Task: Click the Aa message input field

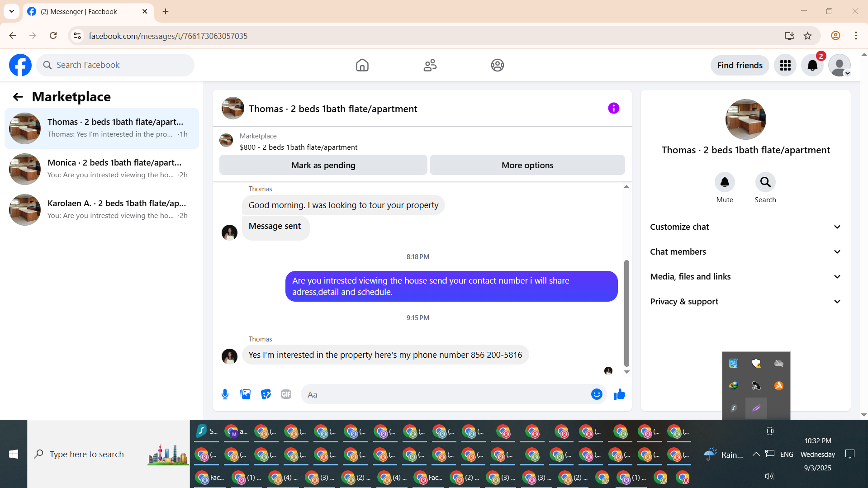Action: [x=446, y=394]
